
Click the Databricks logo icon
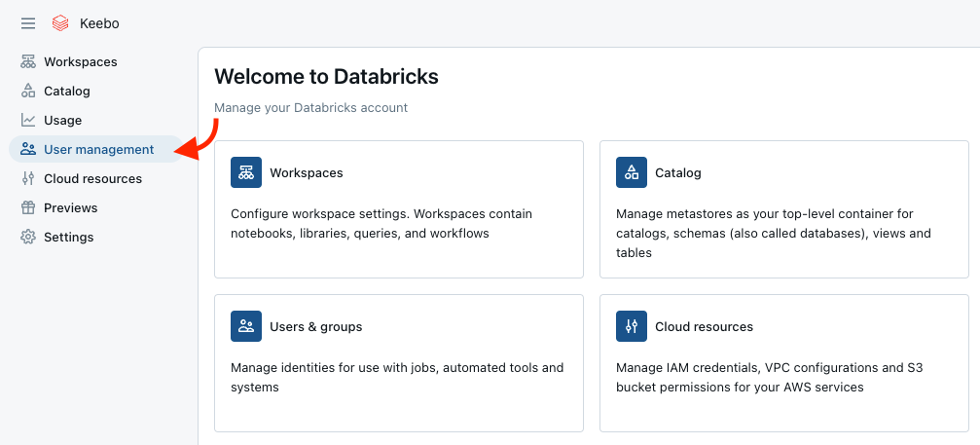tap(60, 23)
